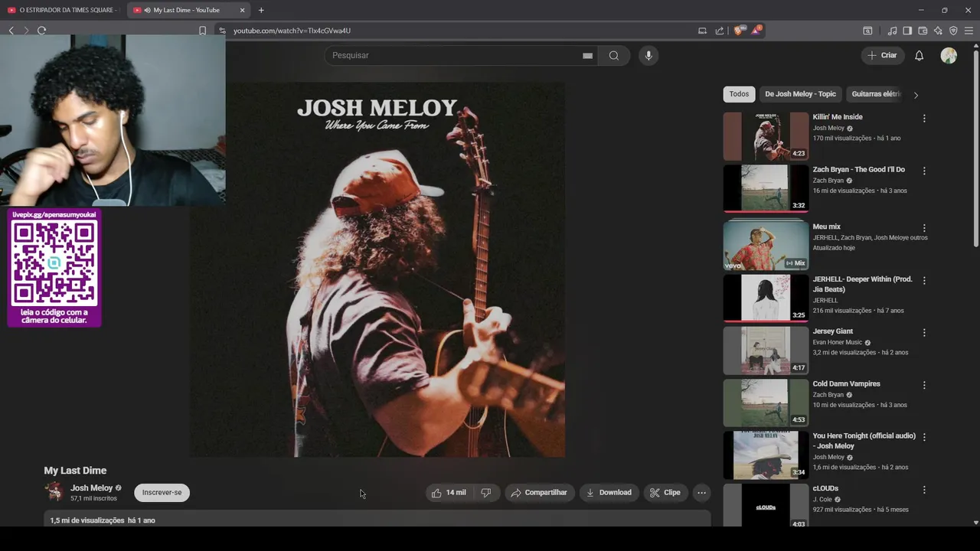The image size is (980, 551).
Task: Open options menu for cLOUDs
Action: click(924, 490)
